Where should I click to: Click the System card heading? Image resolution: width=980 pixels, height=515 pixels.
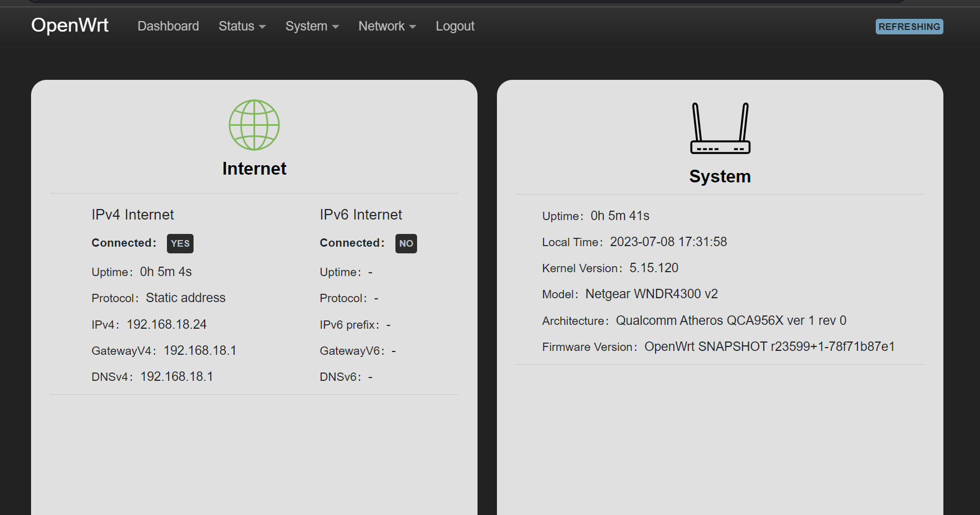[x=720, y=176]
